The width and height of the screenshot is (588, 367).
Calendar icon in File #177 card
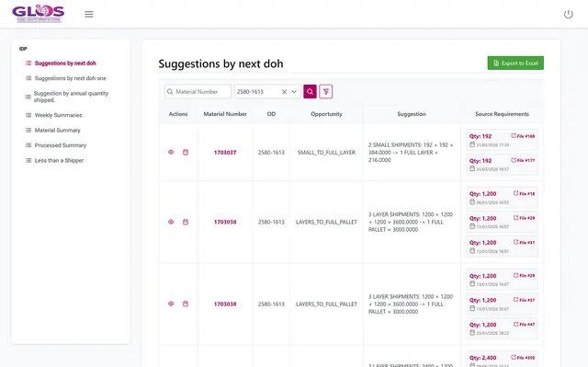coord(472,169)
